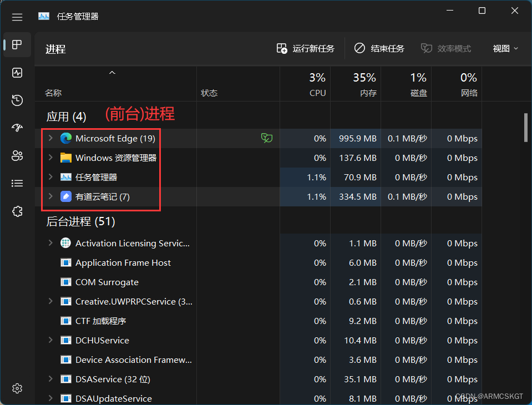Open the 视图 dropdown menu

point(505,48)
